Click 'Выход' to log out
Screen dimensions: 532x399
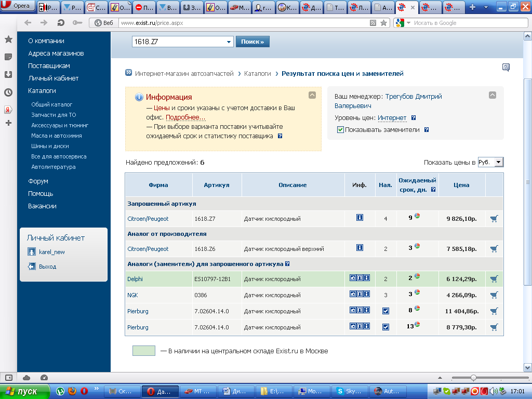(x=47, y=267)
